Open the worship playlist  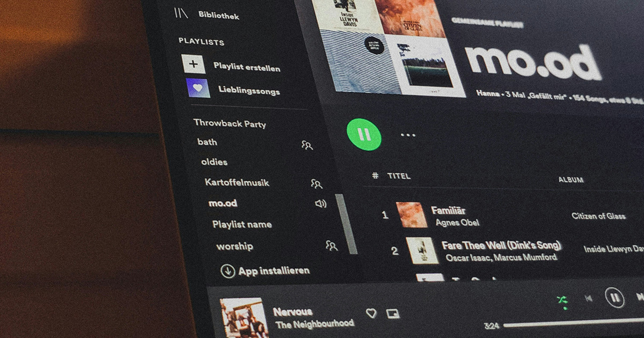(x=235, y=246)
